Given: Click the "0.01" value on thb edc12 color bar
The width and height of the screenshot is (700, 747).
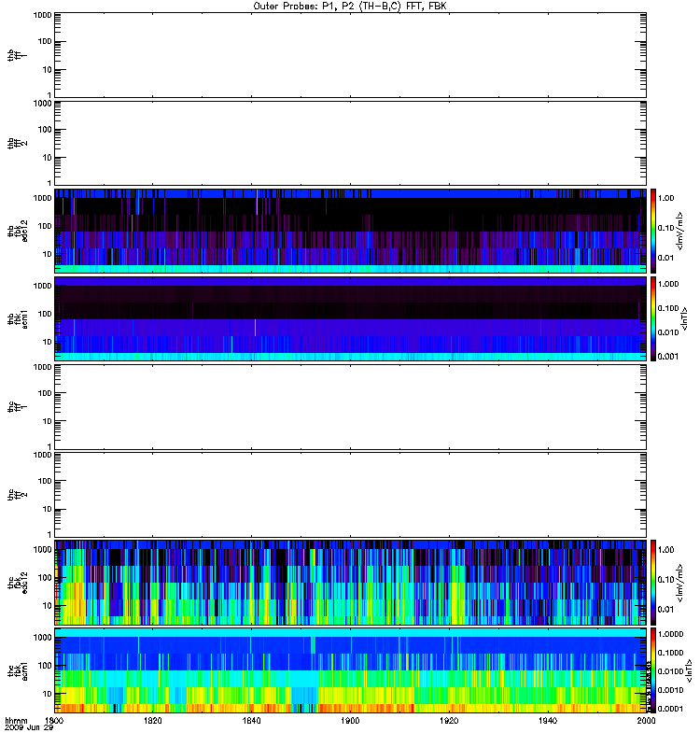Looking at the screenshot, I should click(x=665, y=258).
